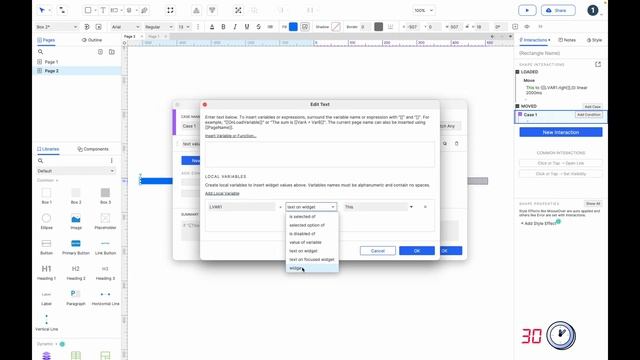Open the shadow swatch in style toolbar

(x=336, y=27)
